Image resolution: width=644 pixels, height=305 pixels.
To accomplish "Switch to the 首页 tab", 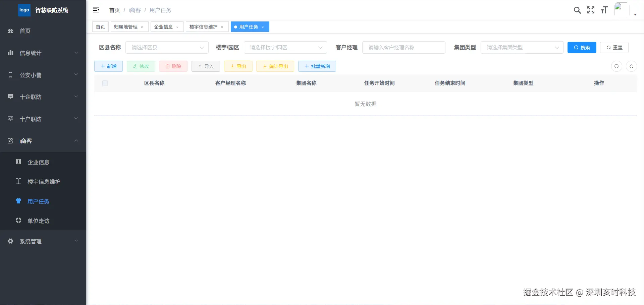I will click(x=100, y=27).
